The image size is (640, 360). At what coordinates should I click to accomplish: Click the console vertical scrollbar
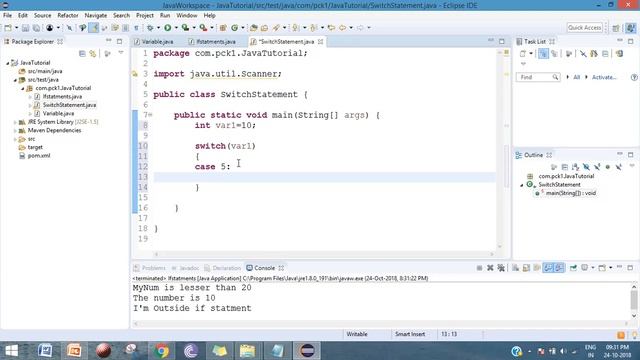click(x=634, y=301)
